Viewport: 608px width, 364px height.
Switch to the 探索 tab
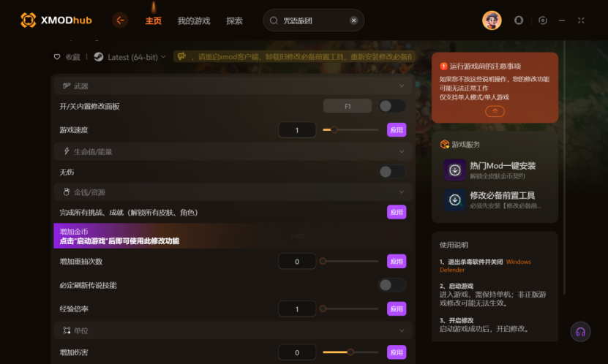234,21
